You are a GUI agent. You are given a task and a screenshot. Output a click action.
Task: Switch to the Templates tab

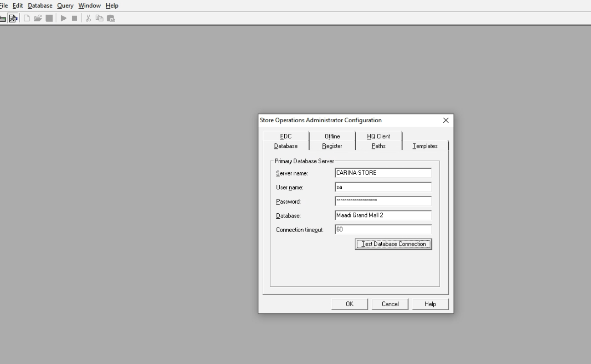[x=425, y=146]
